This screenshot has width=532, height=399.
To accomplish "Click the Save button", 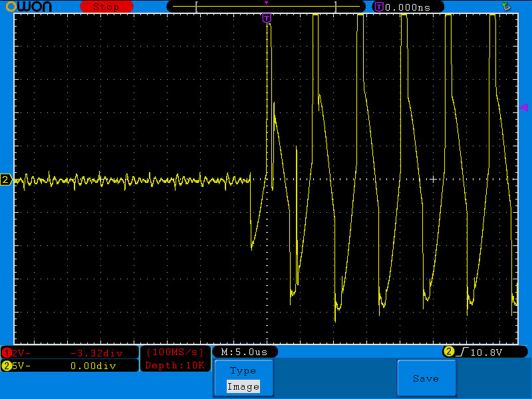I will point(426,378).
